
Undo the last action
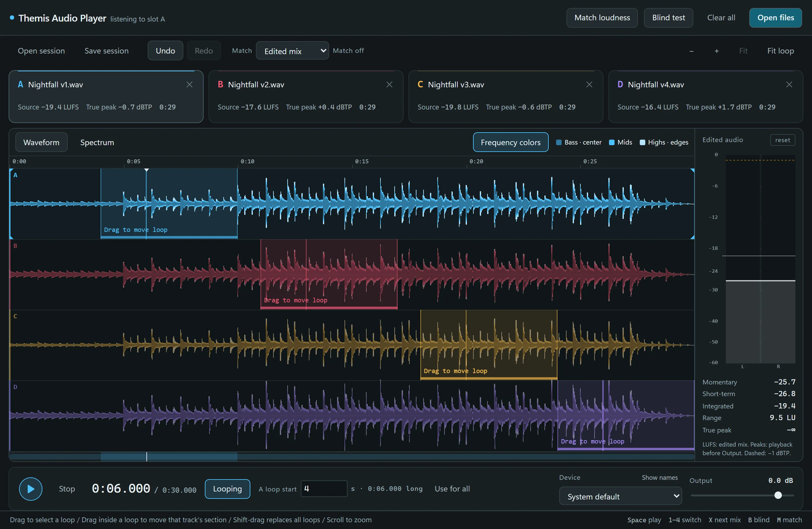point(165,51)
